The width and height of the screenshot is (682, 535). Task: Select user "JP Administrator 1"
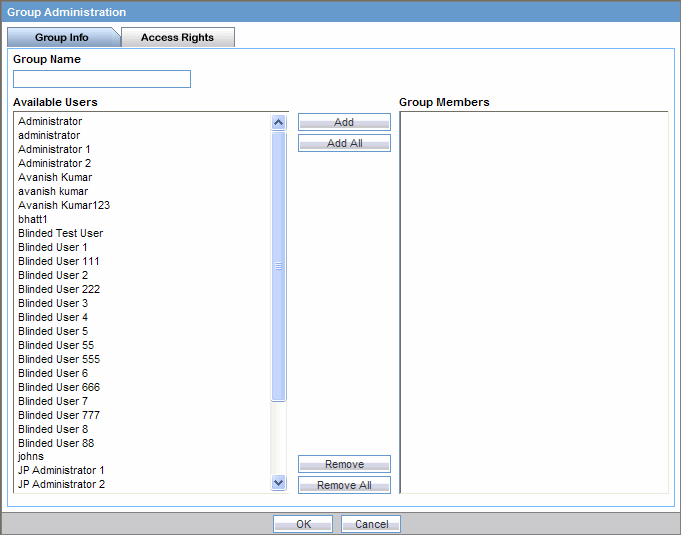click(61, 470)
